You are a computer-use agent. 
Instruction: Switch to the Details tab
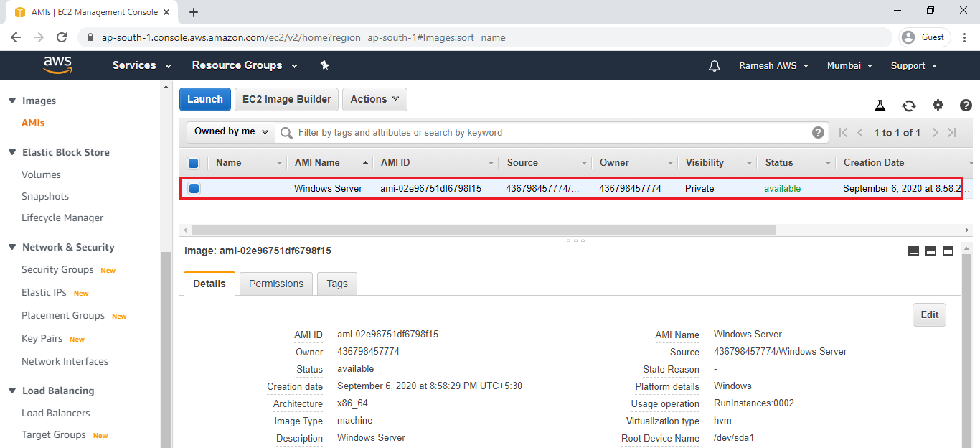[x=209, y=284]
